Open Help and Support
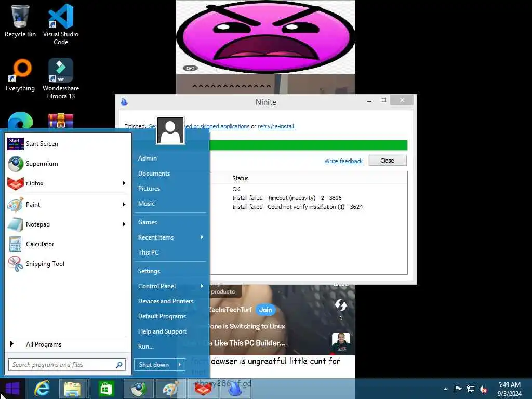 pos(162,331)
